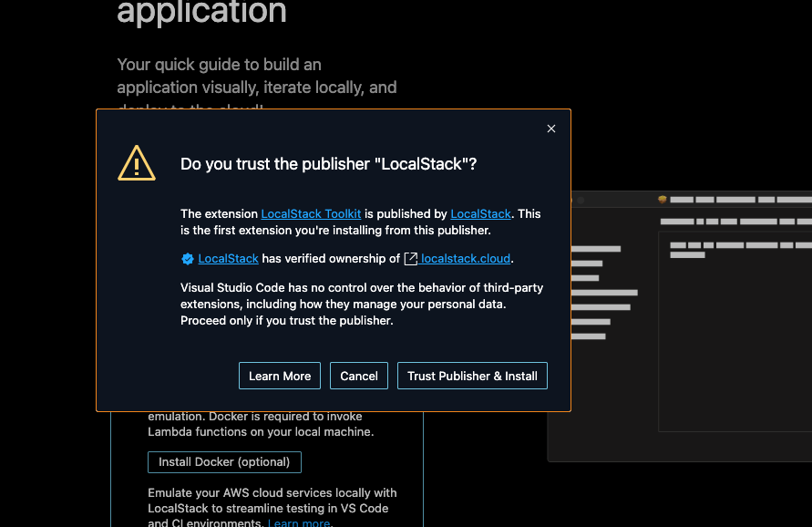Click the blue verified publisher badge
This screenshot has width=812, height=527.
pos(188,259)
